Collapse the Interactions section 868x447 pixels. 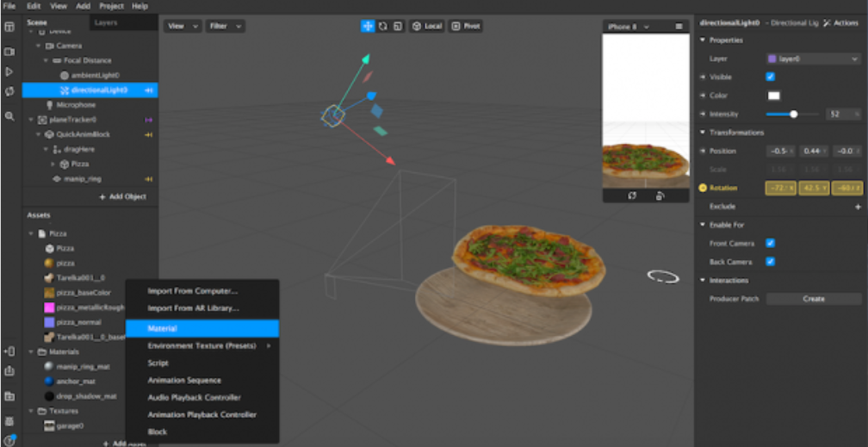pos(703,280)
